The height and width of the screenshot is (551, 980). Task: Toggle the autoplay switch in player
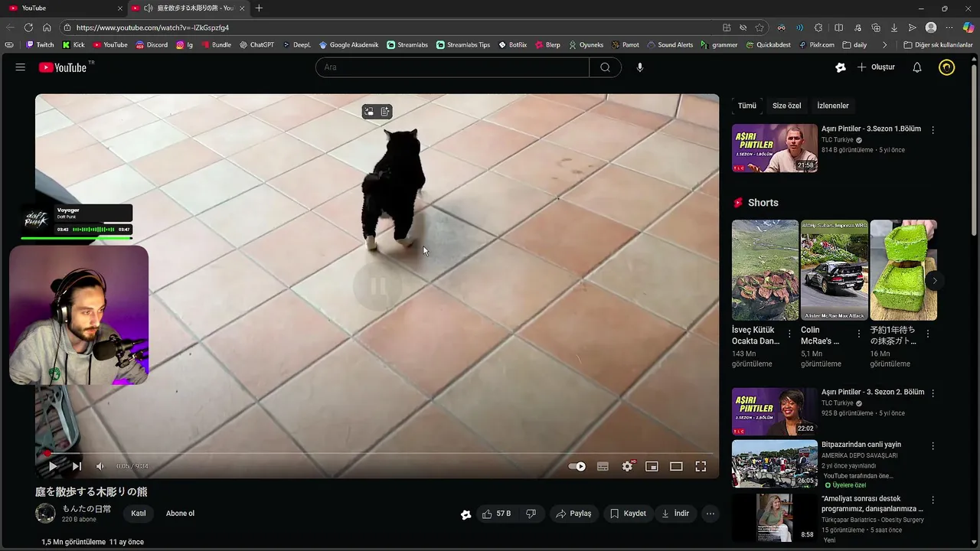577,466
